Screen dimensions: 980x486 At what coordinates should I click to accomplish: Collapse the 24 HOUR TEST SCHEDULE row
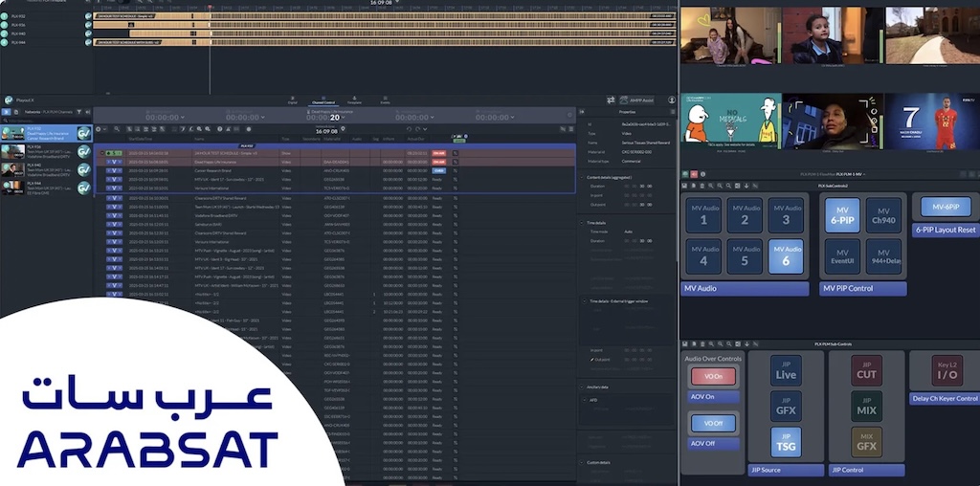[101, 152]
